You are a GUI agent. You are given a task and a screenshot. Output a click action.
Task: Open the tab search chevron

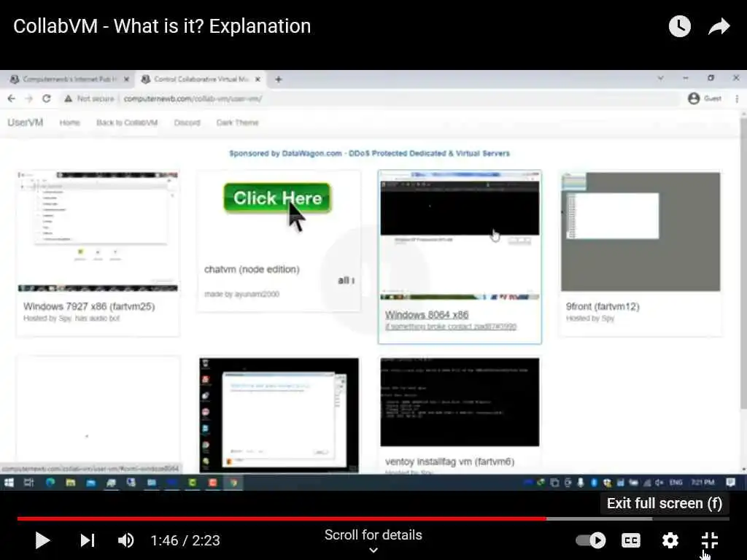coord(661,78)
